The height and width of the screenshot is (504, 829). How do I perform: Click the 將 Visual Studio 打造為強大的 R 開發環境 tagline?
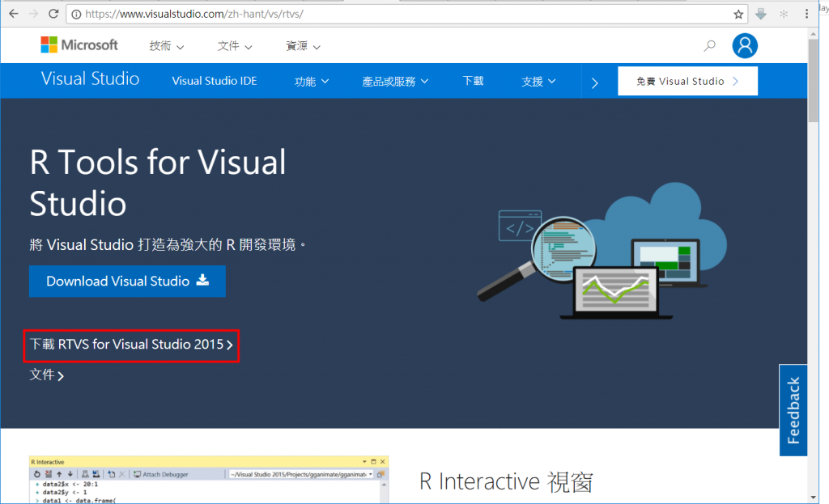(x=168, y=244)
